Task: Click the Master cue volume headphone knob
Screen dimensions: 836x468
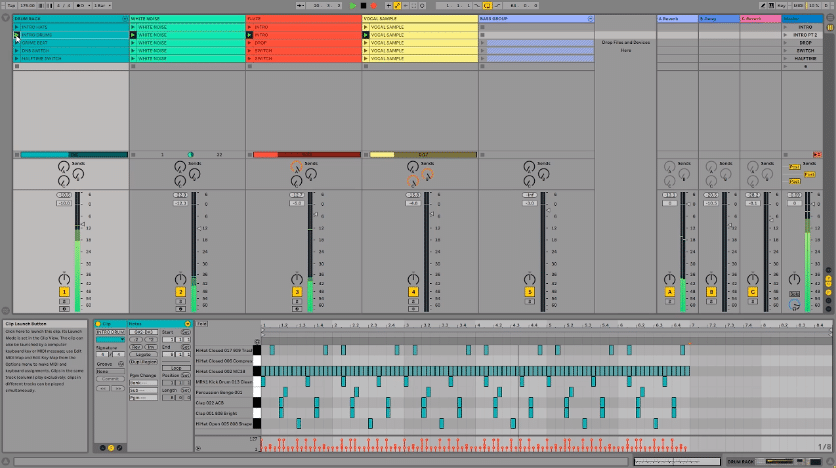Action: tap(794, 305)
